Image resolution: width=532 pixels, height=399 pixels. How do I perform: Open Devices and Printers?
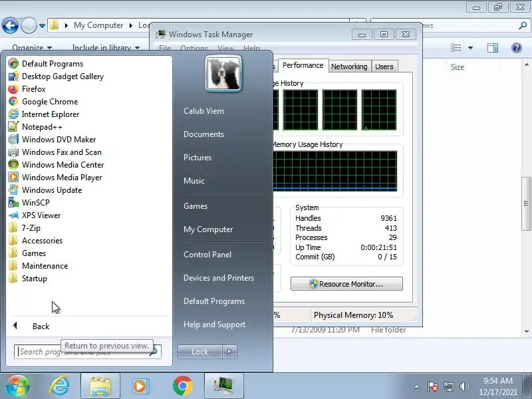219,278
